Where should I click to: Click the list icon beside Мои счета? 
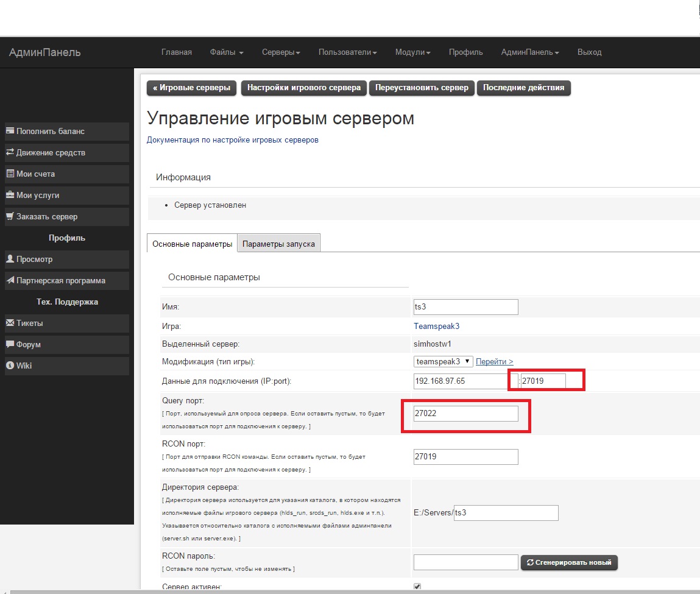tap(10, 174)
